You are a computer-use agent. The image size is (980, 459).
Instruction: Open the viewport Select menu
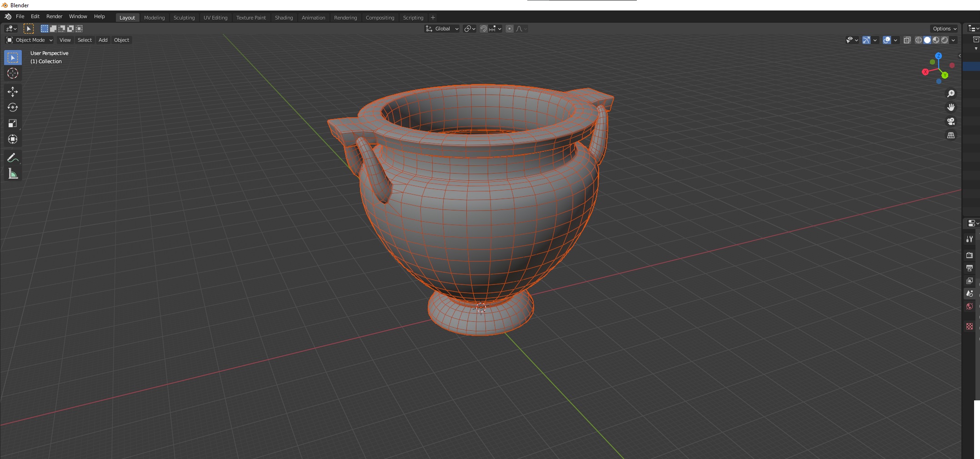point(85,40)
